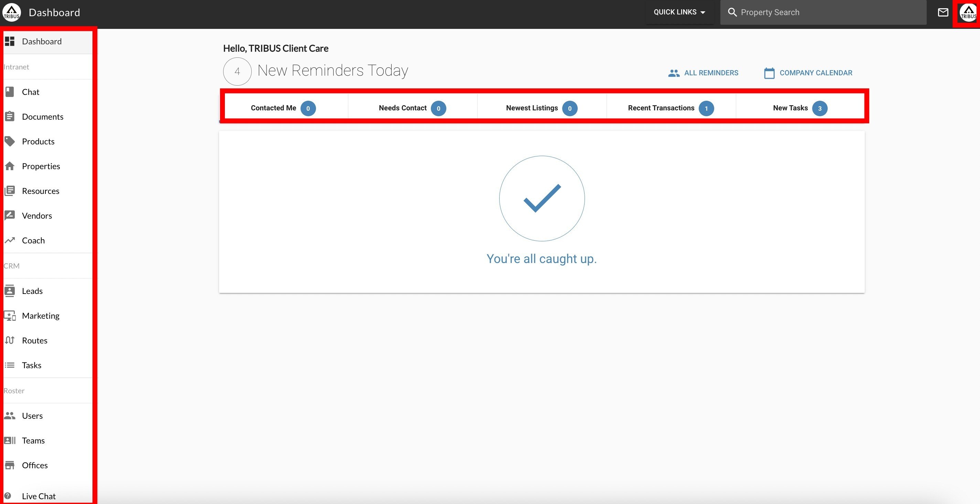Click the Resources library icon
This screenshot has height=504, width=980.
(x=10, y=190)
